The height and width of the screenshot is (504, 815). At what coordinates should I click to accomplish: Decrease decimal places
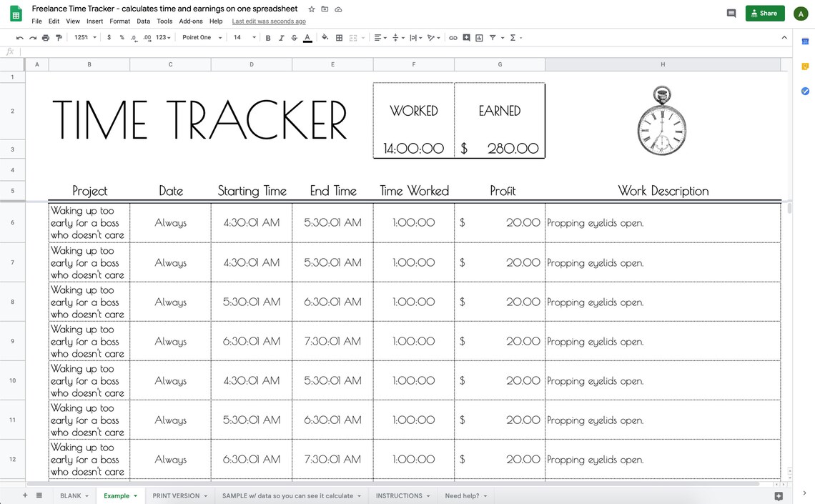click(x=133, y=37)
